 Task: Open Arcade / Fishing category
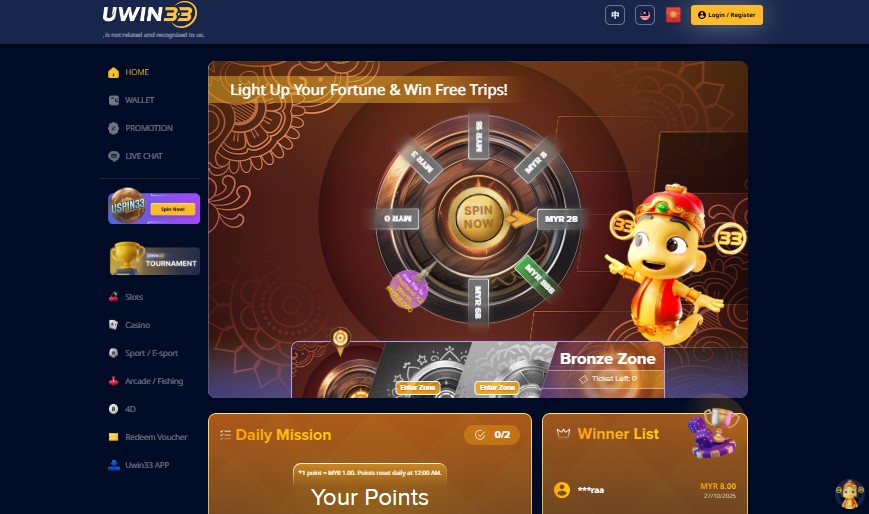pos(146,381)
